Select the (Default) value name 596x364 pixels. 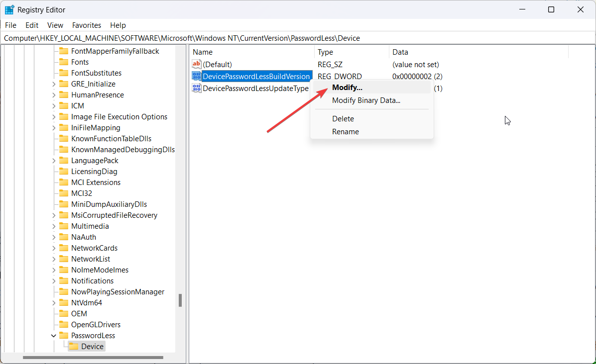click(x=217, y=65)
